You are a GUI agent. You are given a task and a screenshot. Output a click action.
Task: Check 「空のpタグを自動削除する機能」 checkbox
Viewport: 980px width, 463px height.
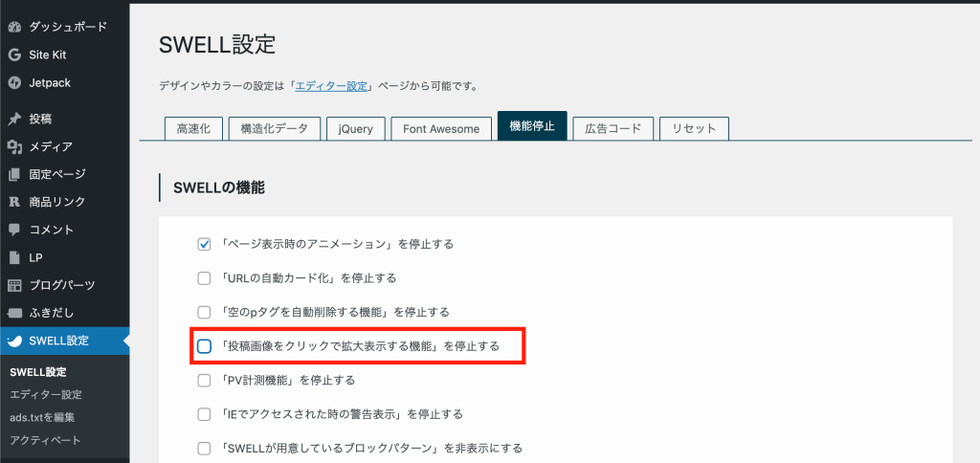click(204, 312)
